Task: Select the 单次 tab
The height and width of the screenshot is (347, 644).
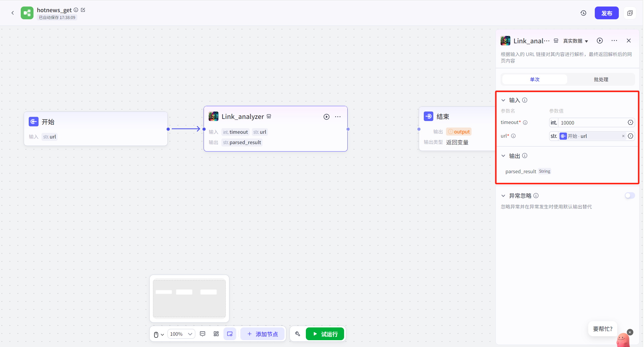Action: click(x=535, y=79)
